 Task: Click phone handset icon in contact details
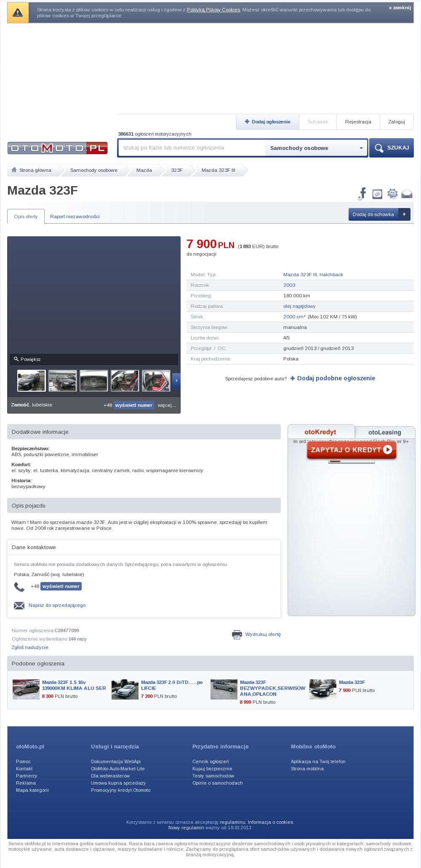(19, 587)
